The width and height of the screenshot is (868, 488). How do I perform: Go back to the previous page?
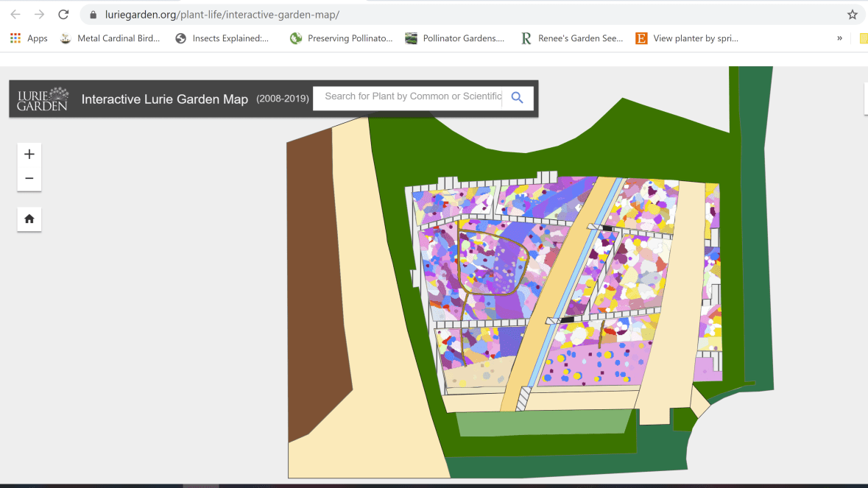click(x=15, y=15)
